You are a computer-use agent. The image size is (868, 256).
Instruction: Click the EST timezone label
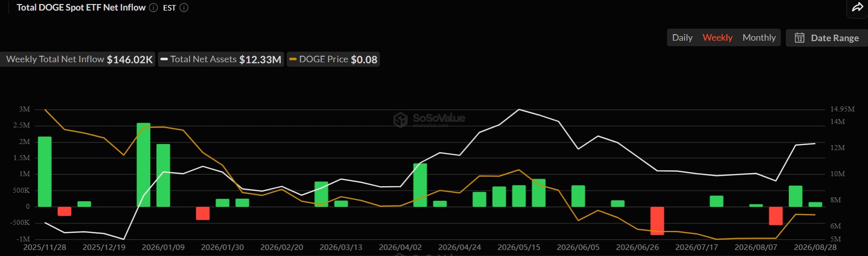[x=169, y=8]
